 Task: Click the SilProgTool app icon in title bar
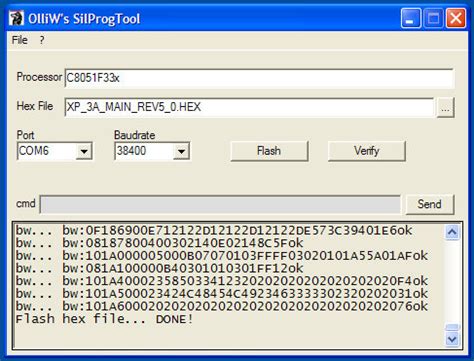click(16, 18)
